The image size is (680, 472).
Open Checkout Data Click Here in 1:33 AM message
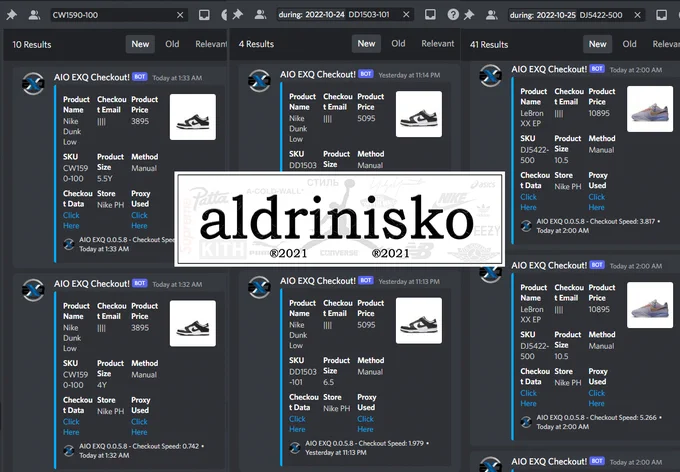tap(71, 220)
